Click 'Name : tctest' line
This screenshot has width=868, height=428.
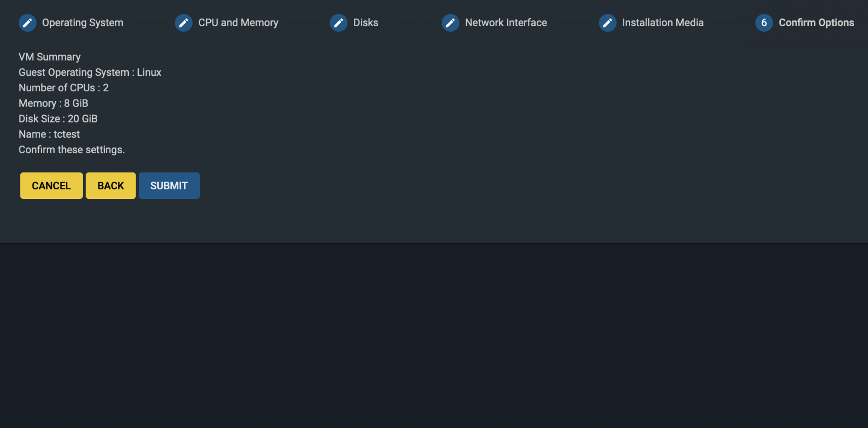tap(49, 134)
